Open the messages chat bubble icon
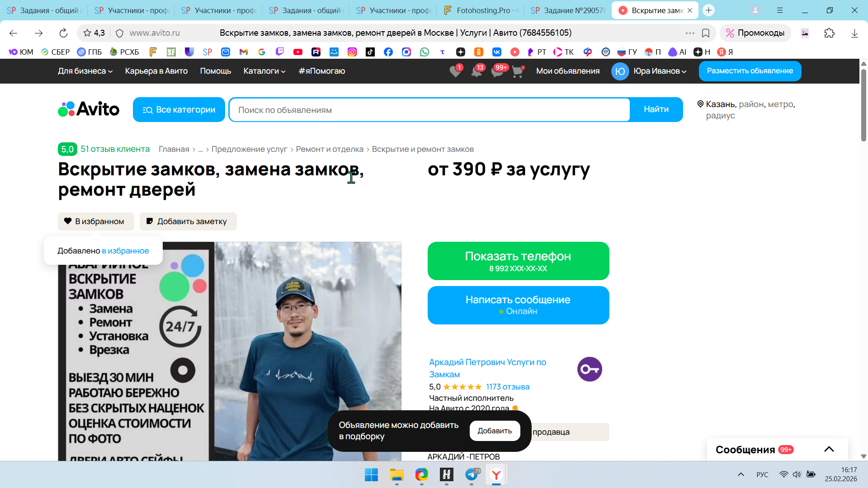This screenshot has width=868, height=488. [x=497, y=71]
